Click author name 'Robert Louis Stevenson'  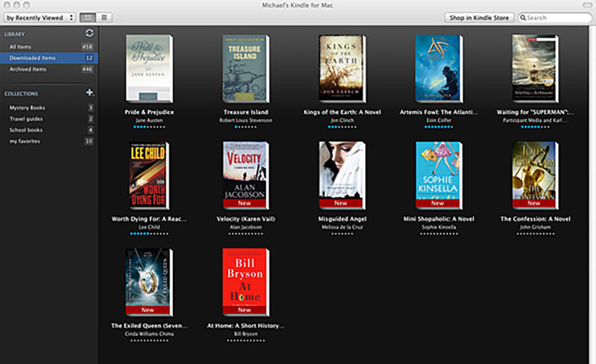pyautogui.click(x=246, y=120)
